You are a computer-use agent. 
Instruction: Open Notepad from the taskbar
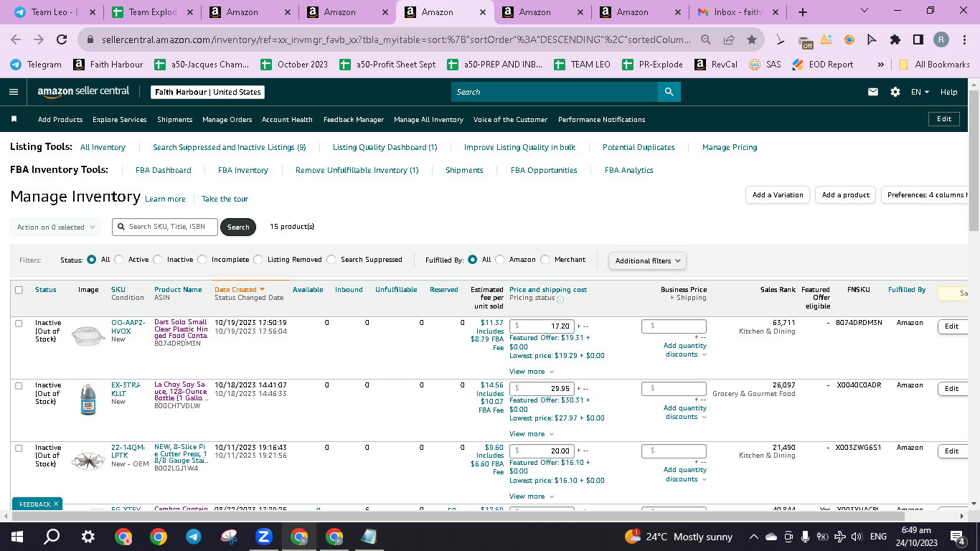369,537
